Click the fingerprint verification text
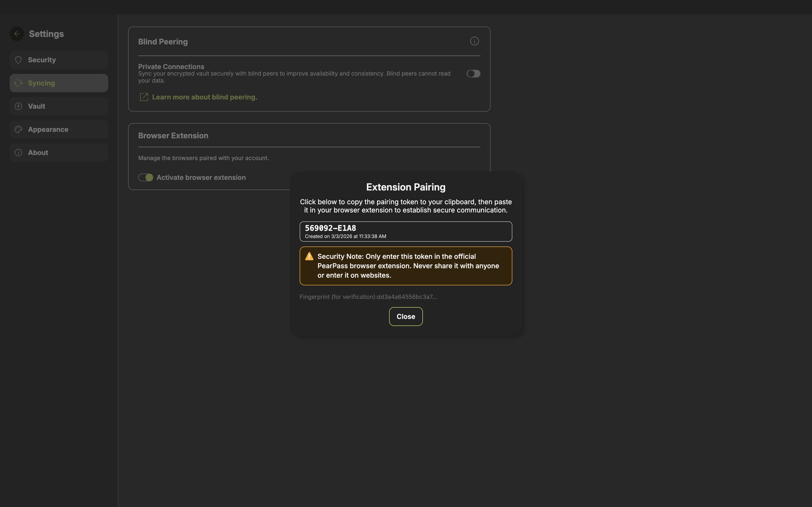The image size is (812, 507). [368, 297]
